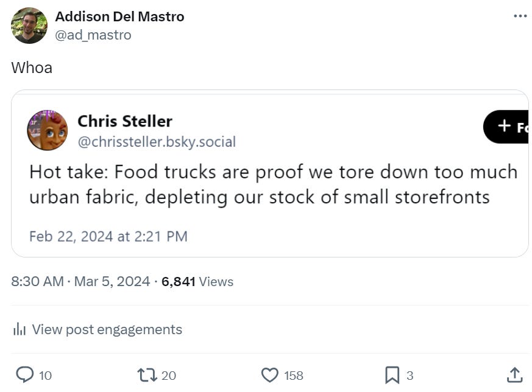
Task: Open Addison Del Mastro's profile picture
Action: (29, 26)
